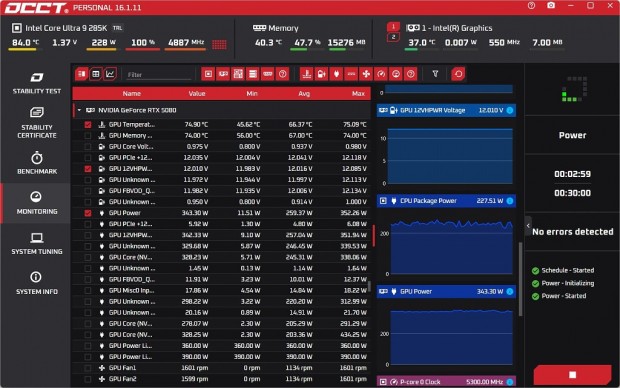
Task: Reset min/max values with the refresh icon
Action: [458, 74]
